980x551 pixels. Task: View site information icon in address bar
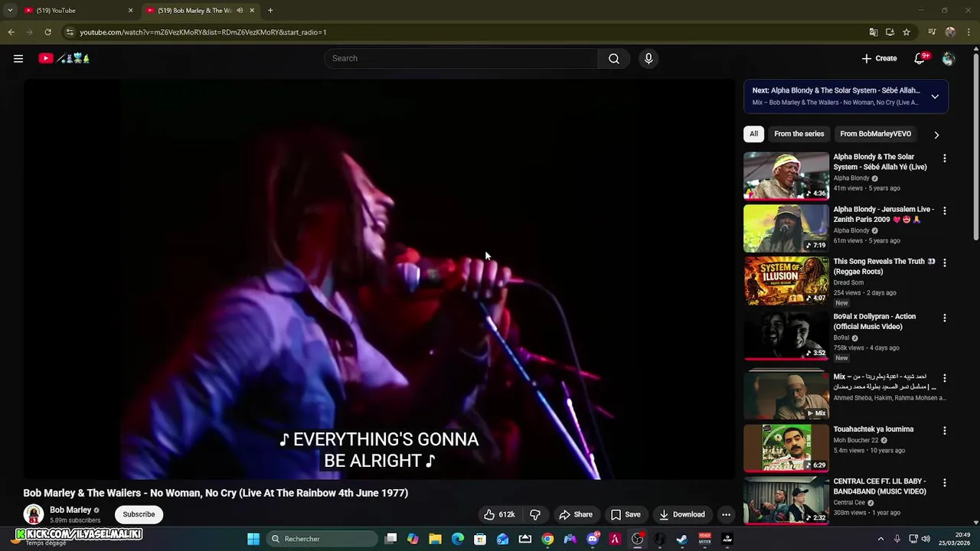click(70, 32)
